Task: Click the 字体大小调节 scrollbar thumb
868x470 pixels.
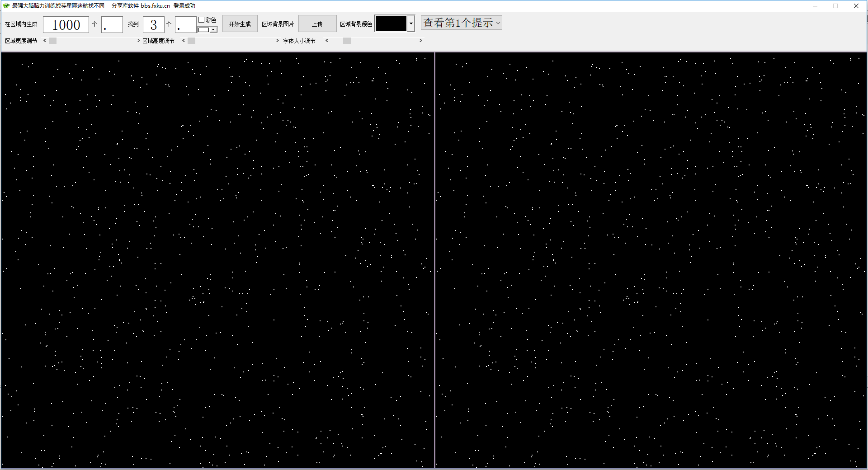Action: coord(347,41)
